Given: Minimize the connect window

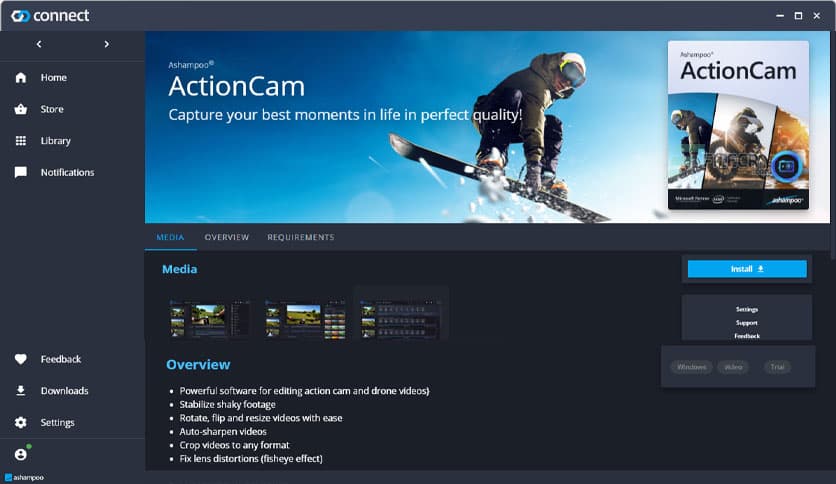Looking at the screenshot, I should click(x=780, y=16).
